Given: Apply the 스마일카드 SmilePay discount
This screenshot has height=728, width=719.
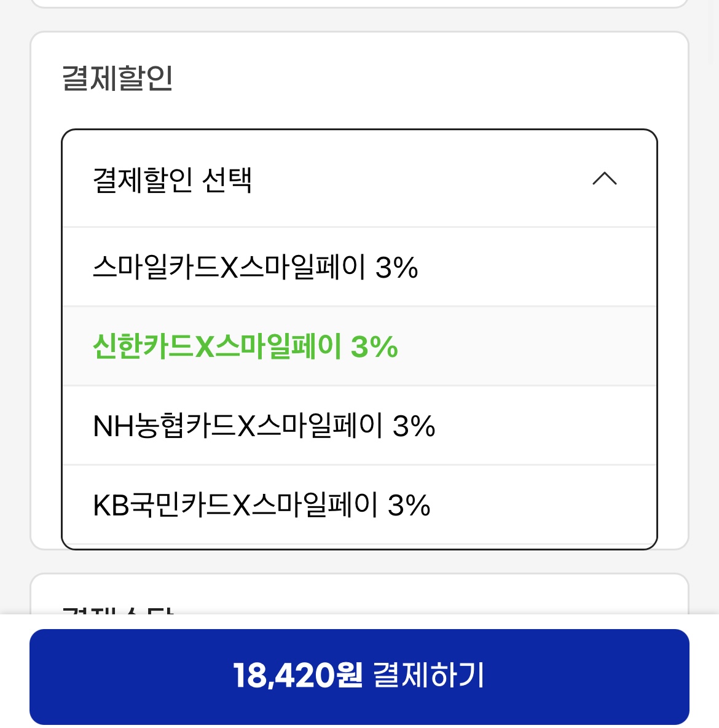Looking at the screenshot, I should 255,267.
